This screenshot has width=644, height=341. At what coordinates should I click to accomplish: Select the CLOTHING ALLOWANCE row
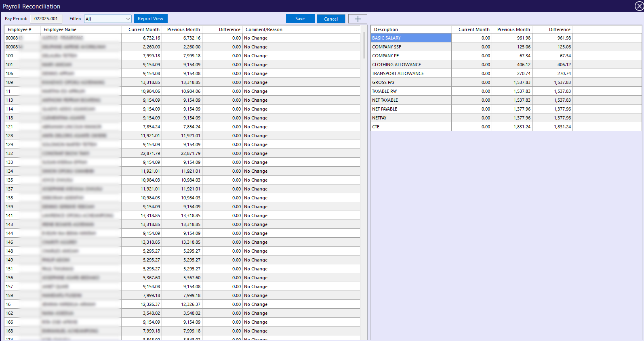point(410,65)
